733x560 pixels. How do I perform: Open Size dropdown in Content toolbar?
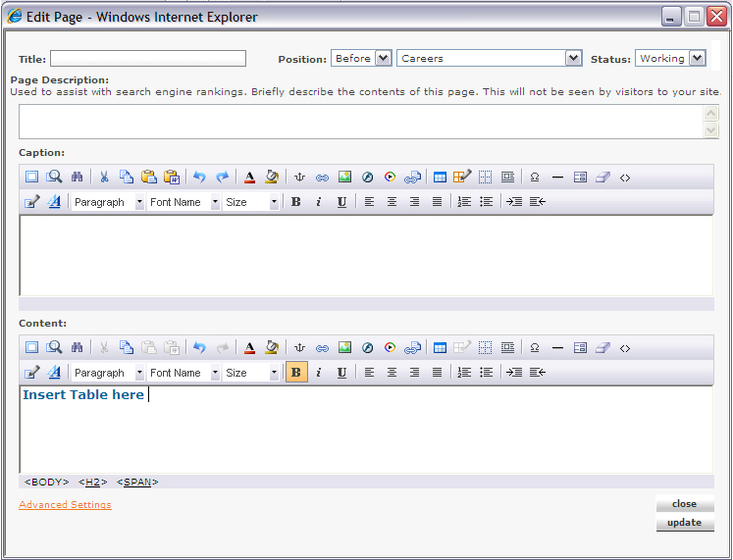250,373
